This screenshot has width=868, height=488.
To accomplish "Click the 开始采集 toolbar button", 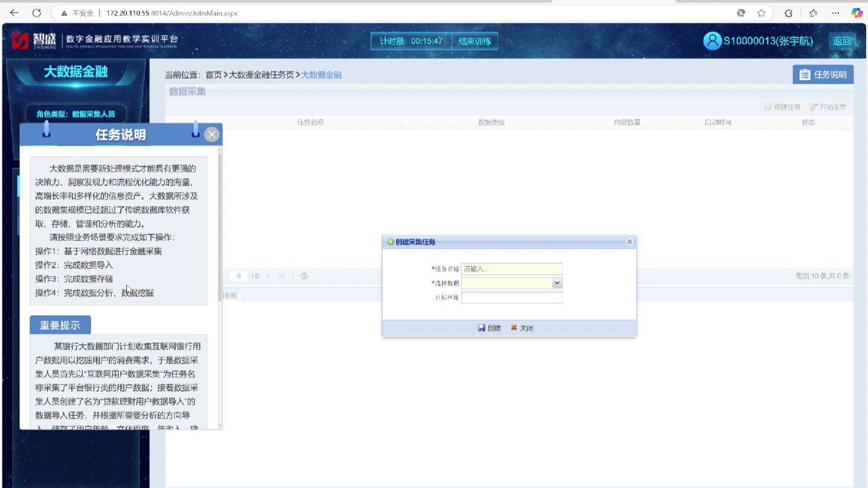I will [x=828, y=107].
